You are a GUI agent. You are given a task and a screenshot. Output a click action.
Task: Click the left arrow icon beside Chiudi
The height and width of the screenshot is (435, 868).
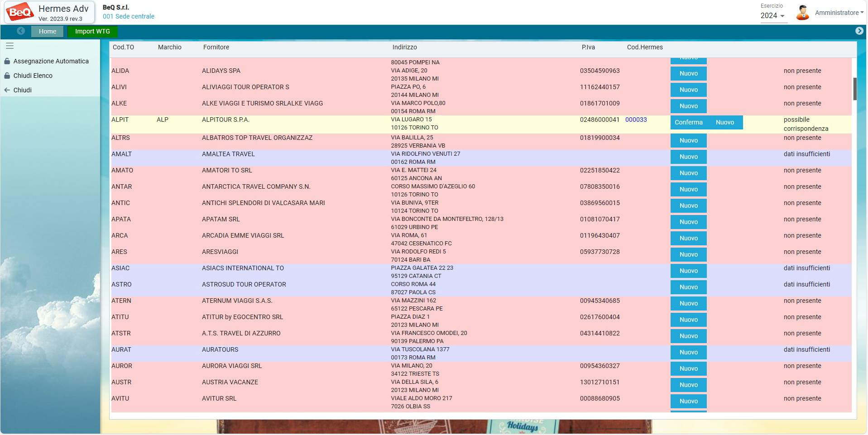click(7, 90)
